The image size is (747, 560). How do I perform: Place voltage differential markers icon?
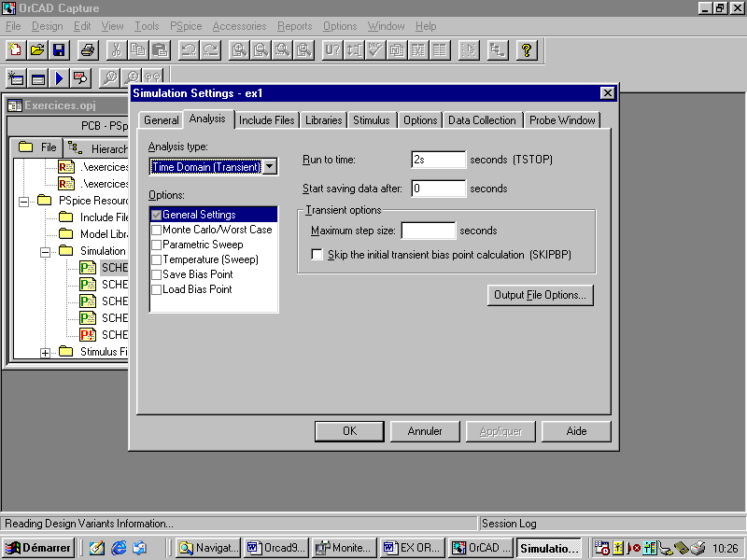[153, 77]
